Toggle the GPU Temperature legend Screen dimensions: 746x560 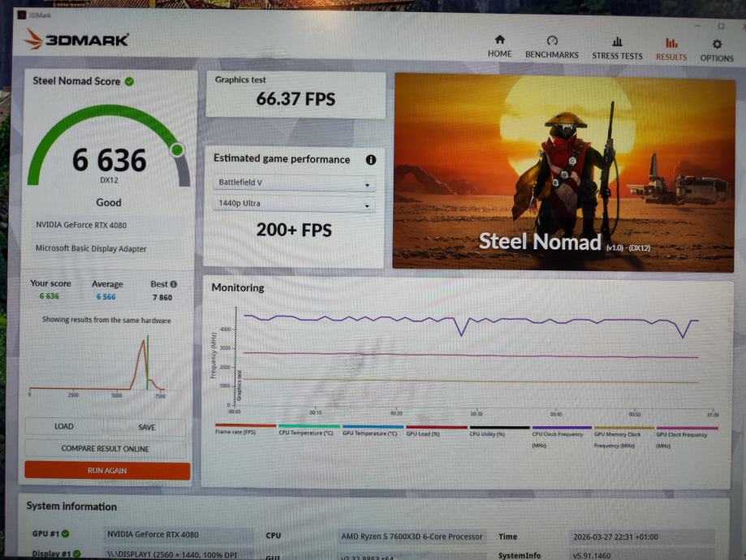point(372,430)
